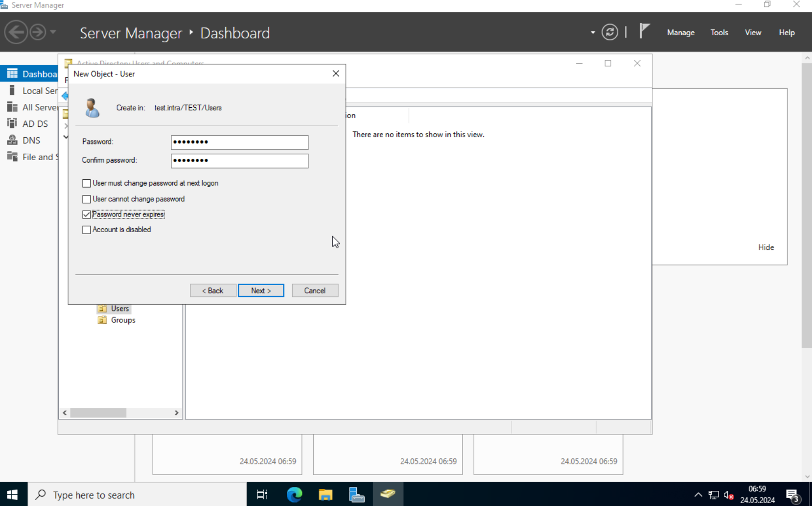Select All Servers in the sidebar
This screenshot has height=506, width=812.
tap(29, 107)
